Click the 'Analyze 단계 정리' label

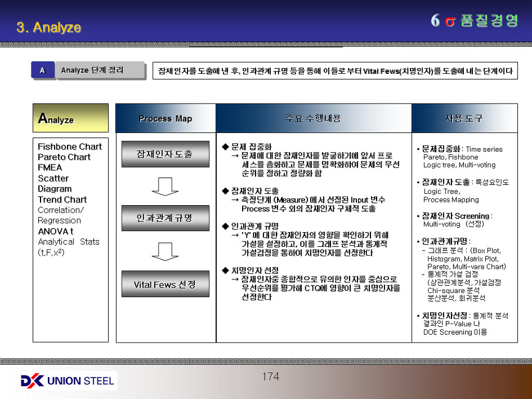101,70
